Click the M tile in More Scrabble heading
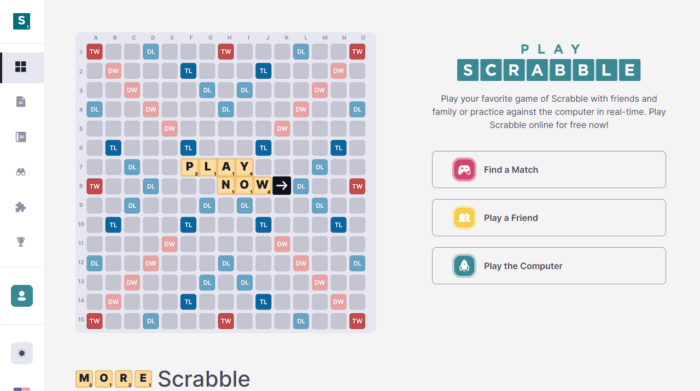This screenshot has height=391, width=700. (x=84, y=379)
